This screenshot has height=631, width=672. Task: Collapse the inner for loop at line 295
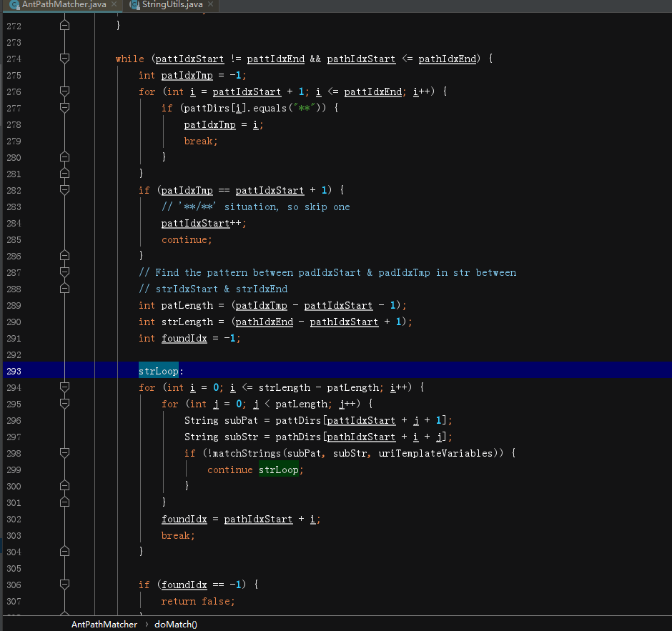tap(65, 404)
